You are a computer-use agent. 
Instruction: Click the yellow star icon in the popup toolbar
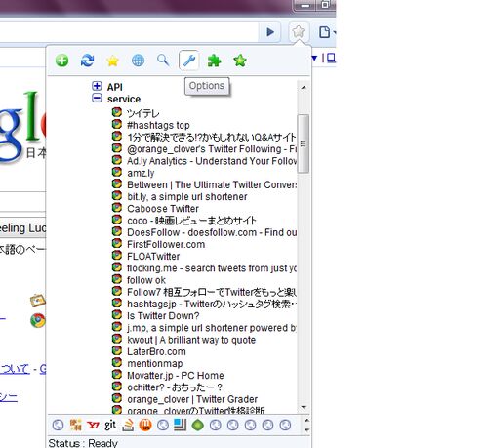coord(112,61)
